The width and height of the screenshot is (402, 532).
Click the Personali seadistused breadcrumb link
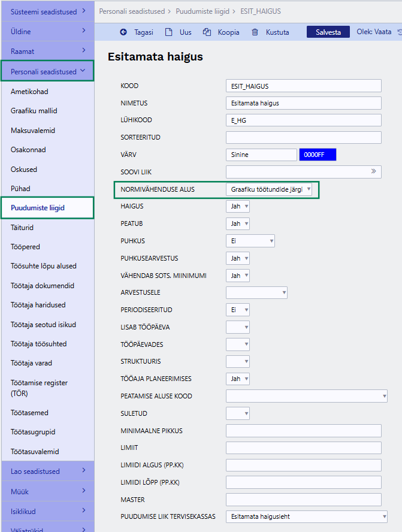(132, 11)
